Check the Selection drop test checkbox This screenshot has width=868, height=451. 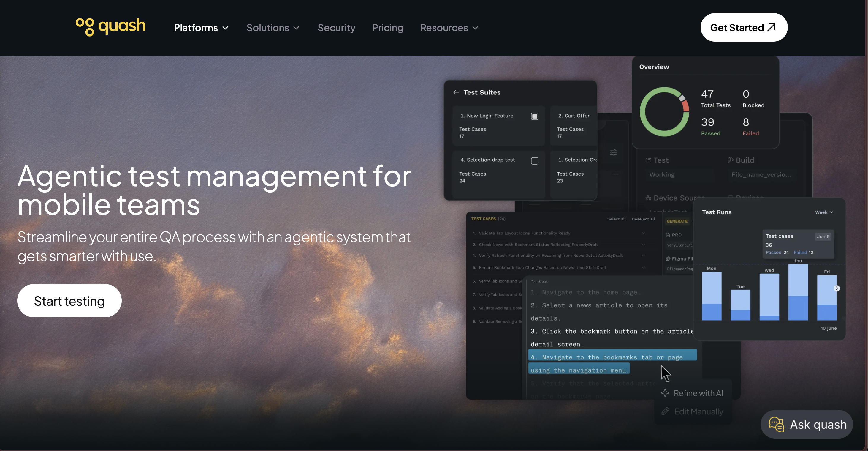[534, 161]
